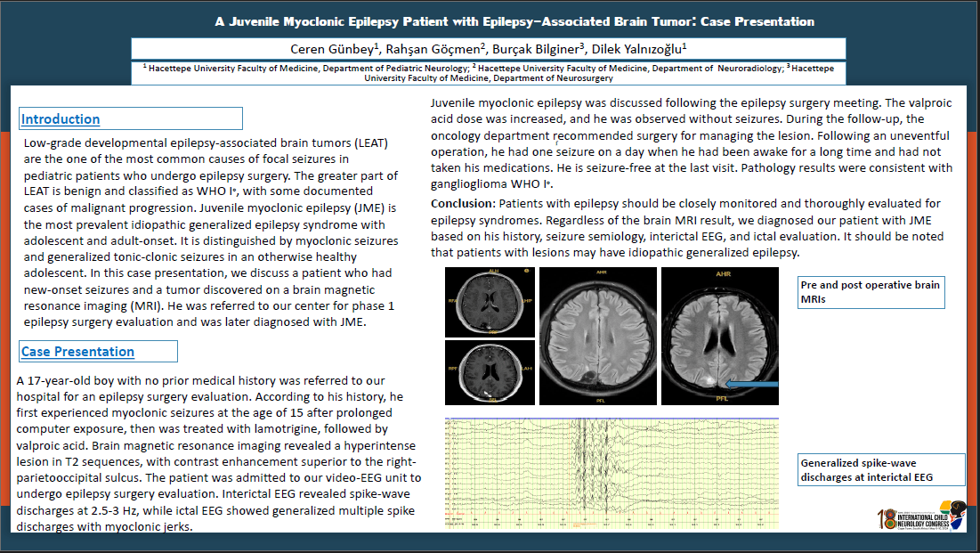Click the words 'discharges with myoclonic jerks.'

point(104,526)
